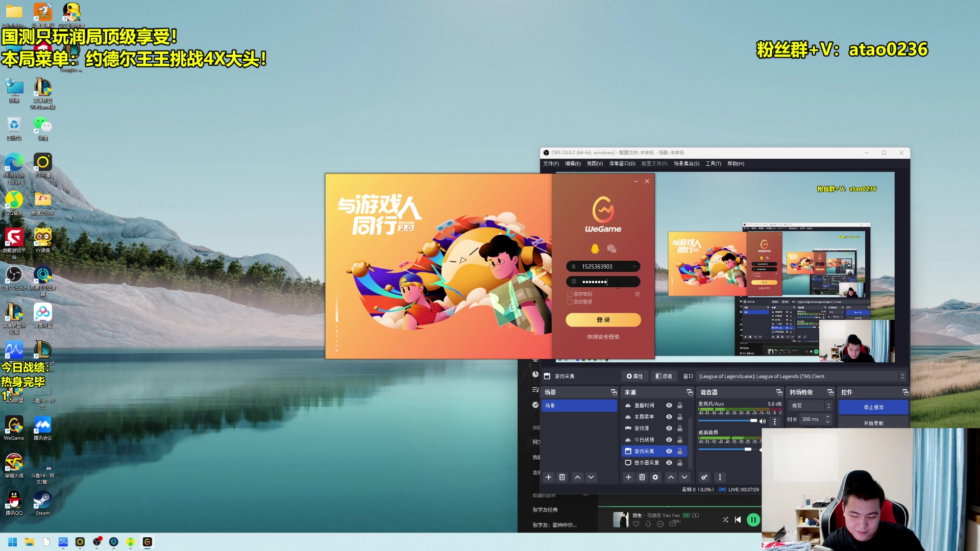Hide the 直播时间 source eye icon
The height and width of the screenshot is (551, 980).
(669, 406)
